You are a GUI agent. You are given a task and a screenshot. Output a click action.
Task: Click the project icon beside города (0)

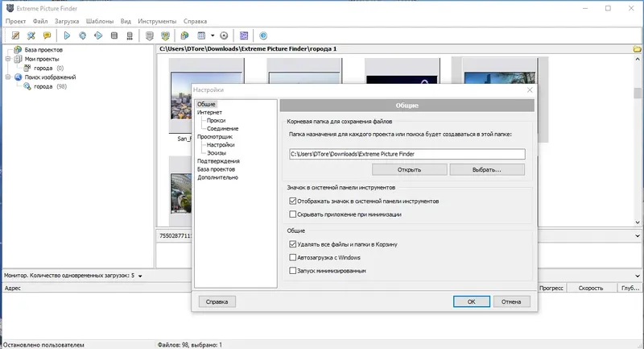tap(27, 68)
